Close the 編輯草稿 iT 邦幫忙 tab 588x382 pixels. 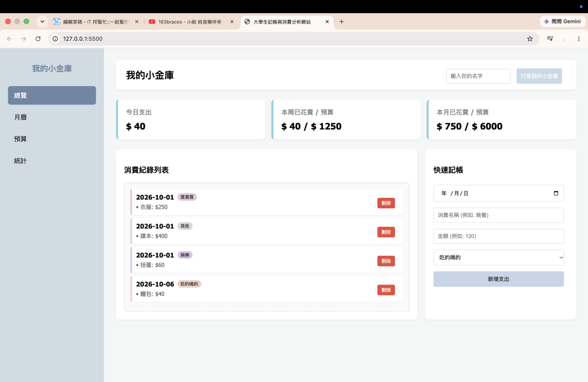pos(137,22)
